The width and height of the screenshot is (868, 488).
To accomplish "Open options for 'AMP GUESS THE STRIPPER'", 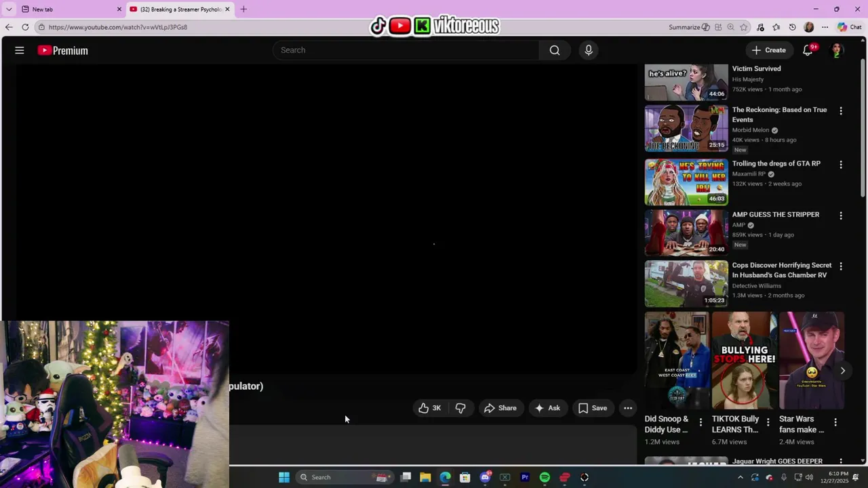I will click(841, 216).
